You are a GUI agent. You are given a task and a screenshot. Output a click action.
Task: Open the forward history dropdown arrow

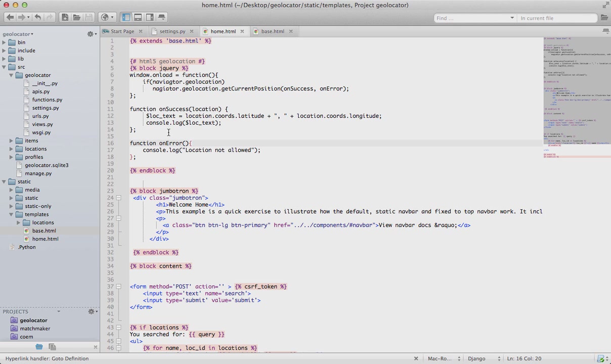pos(28,18)
